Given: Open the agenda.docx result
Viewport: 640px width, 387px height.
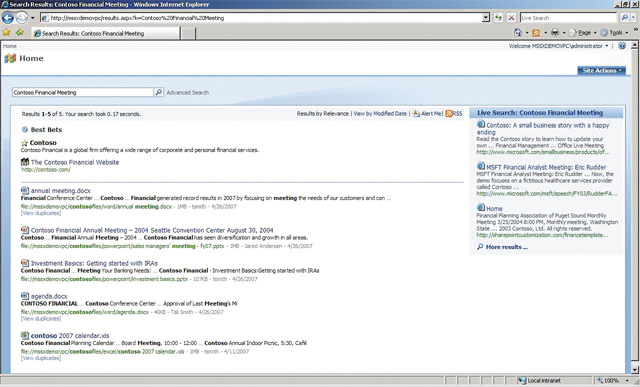Looking at the screenshot, I should pyautogui.click(x=49, y=296).
